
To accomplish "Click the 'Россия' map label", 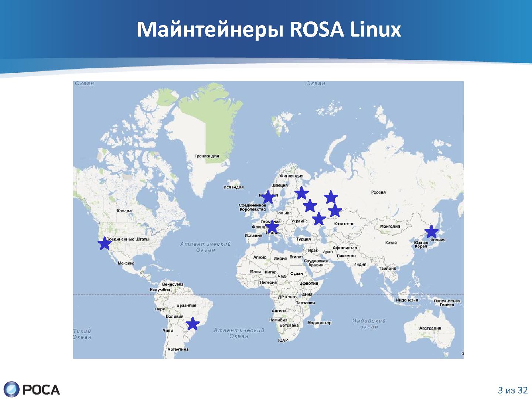I will pyautogui.click(x=378, y=192).
